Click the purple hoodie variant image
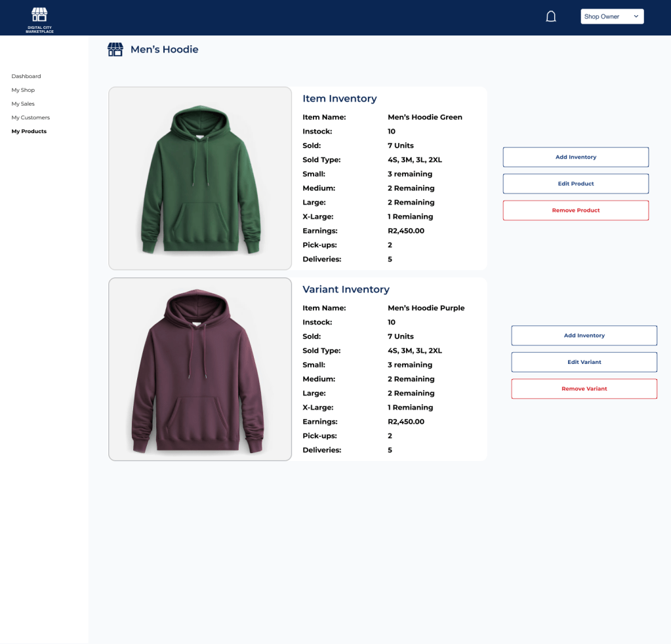Screen dimensions: 671x644 [x=200, y=369]
